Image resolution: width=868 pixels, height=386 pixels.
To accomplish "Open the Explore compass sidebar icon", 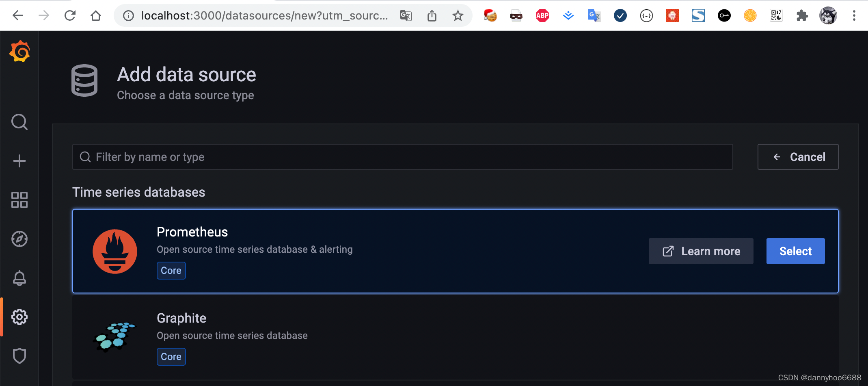I will [19, 239].
